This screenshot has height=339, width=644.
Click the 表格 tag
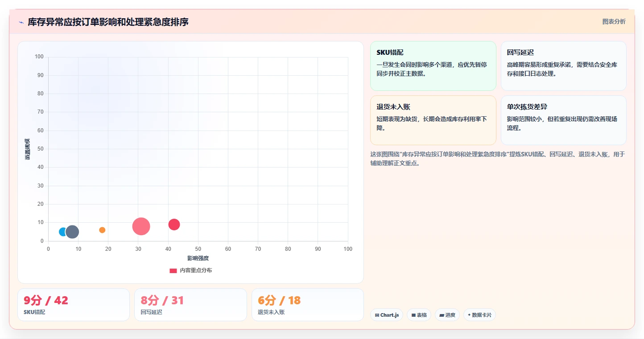click(419, 315)
